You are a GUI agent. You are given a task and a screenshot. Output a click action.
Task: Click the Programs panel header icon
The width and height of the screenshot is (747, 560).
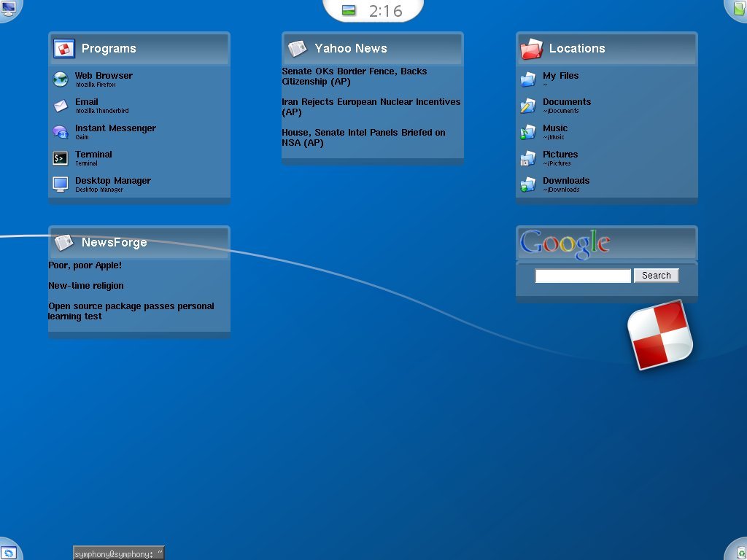(64, 49)
